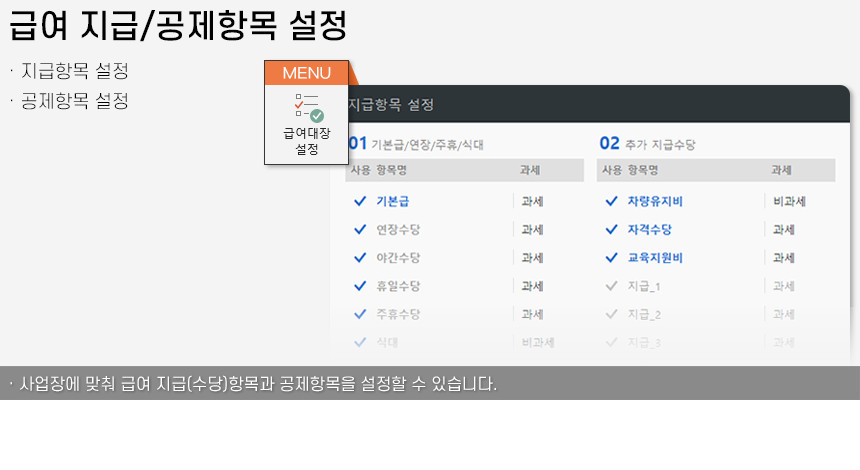Open the 공제항목 설정 bullet link
Screen dimensions: 860x470
pos(74,101)
